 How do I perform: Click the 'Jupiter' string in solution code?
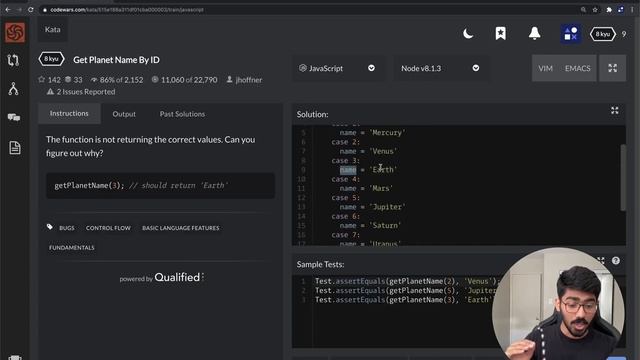point(387,207)
